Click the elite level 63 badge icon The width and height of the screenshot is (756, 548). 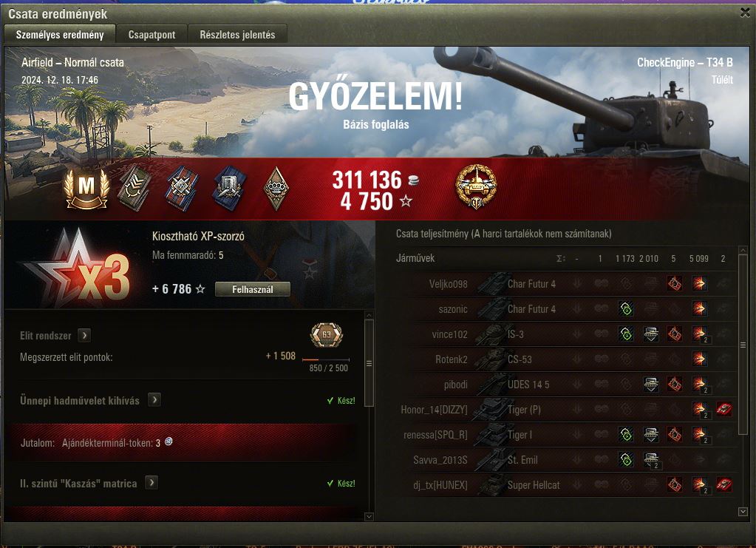coord(327,335)
